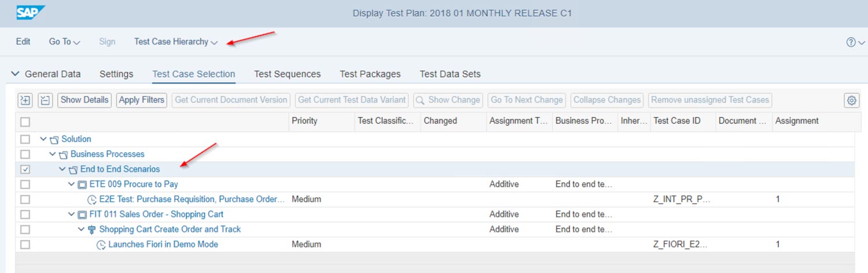Switch to the Test Packages tab
This screenshot has height=273, width=868.
tap(370, 74)
